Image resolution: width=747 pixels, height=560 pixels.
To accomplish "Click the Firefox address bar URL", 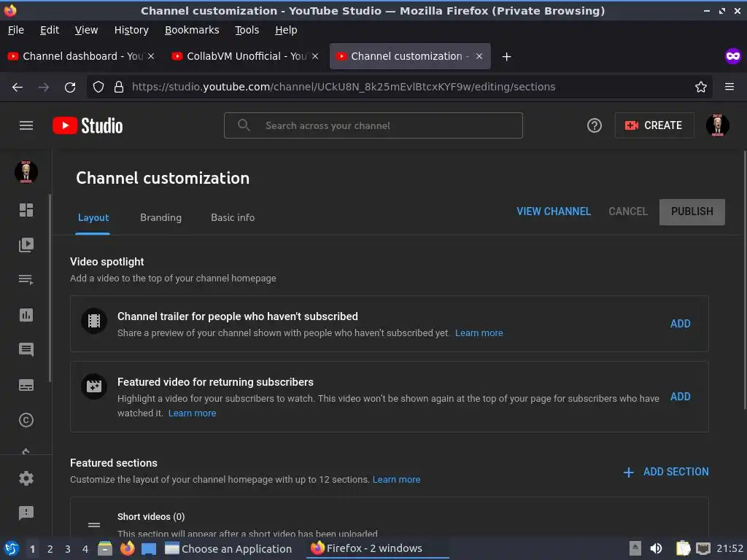I will [344, 87].
